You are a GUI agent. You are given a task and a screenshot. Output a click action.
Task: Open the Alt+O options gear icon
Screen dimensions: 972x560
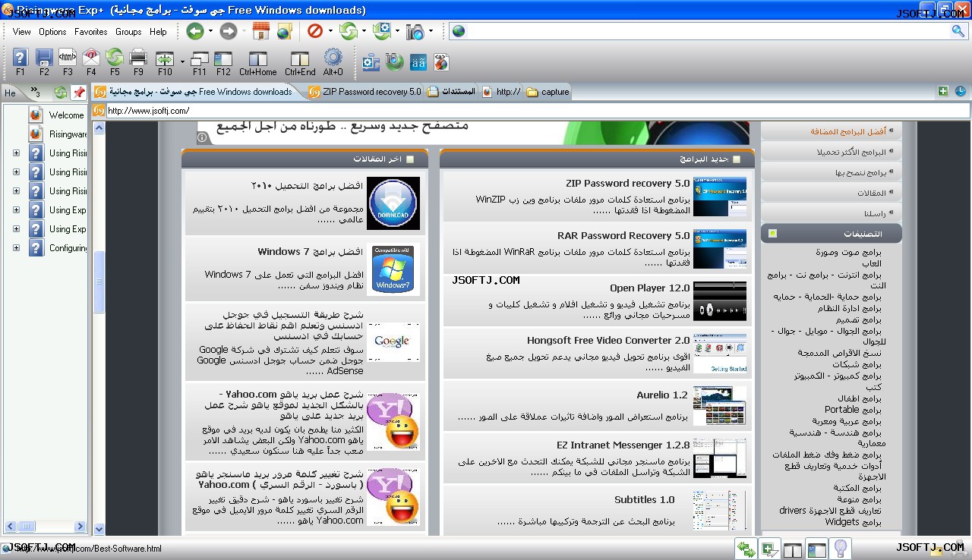click(333, 58)
